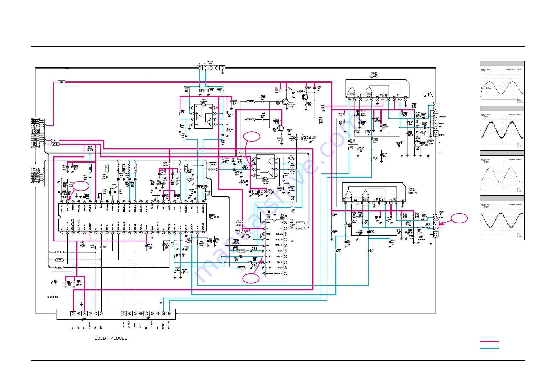This screenshot has height=392, width=555.
Task: Click the TO Q712 BASE label
Action: 53,297
